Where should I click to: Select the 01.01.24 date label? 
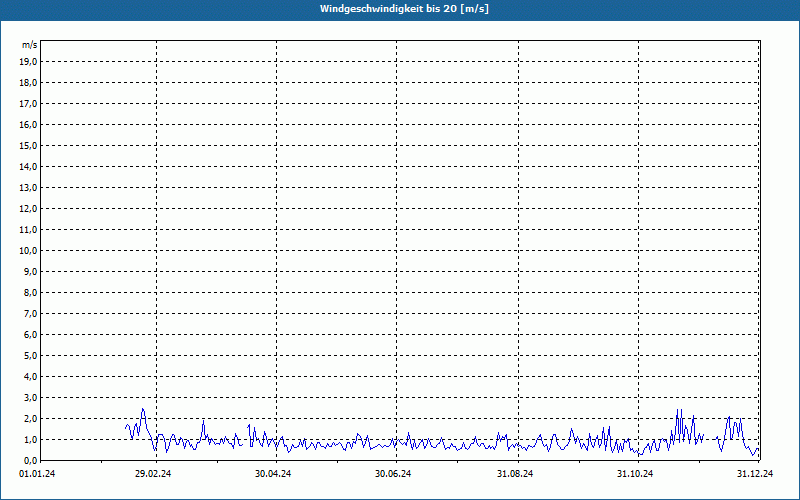[x=37, y=474]
